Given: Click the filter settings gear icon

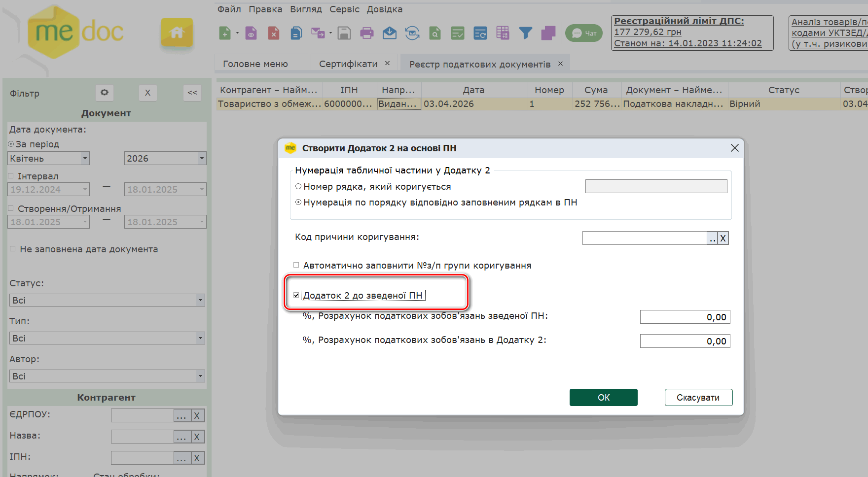Looking at the screenshot, I should (x=104, y=93).
